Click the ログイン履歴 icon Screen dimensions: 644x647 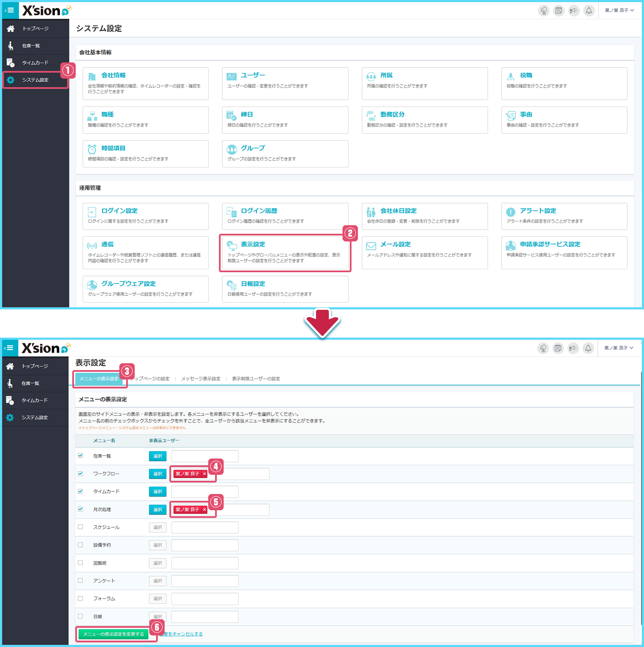[x=231, y=212]
